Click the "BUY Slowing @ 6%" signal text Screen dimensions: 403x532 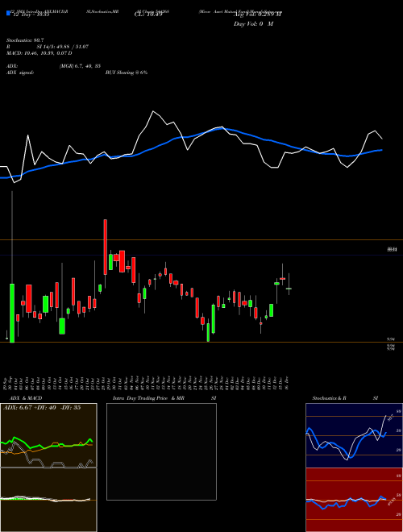127,73
